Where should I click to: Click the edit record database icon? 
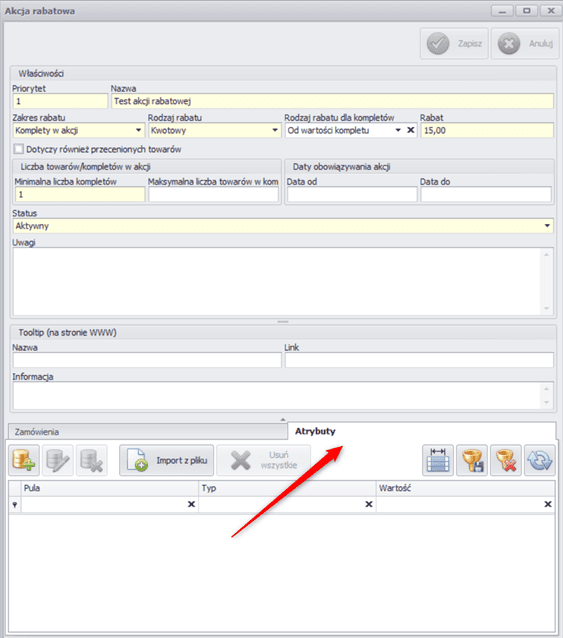click(58, 460)
